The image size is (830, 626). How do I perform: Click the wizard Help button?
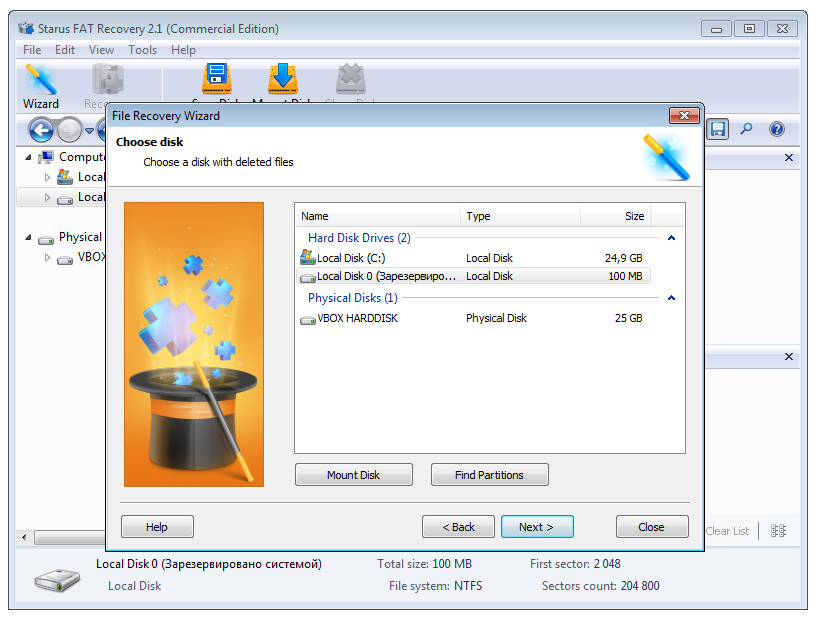click(157, 527)
